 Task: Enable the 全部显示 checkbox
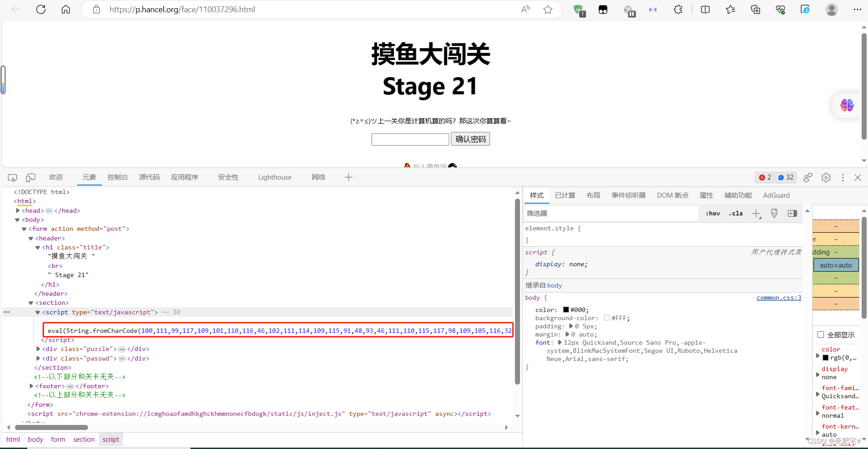[820, 335]
